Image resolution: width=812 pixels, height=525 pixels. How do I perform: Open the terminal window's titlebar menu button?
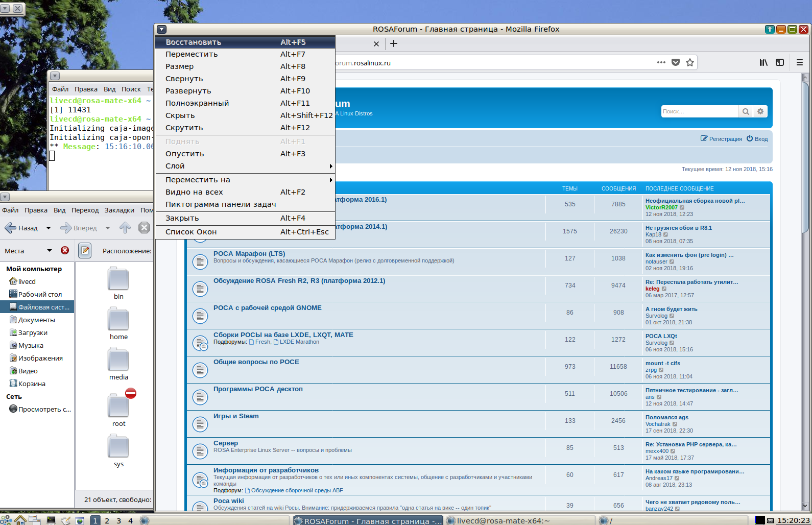55,76
